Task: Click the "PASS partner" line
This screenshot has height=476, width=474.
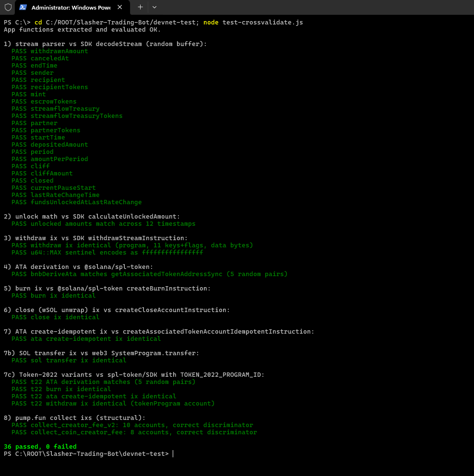Action: point(35,123)
